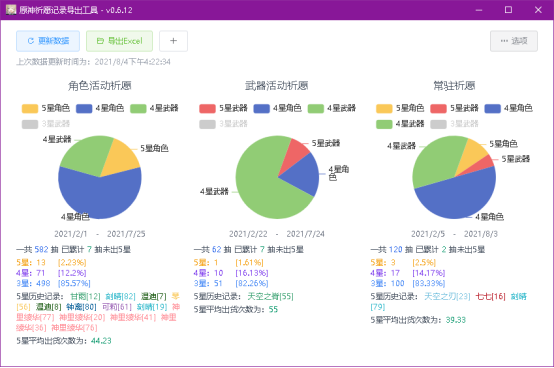
Task: Export data with 导出Excel button
Action: [x=119, y=41]
